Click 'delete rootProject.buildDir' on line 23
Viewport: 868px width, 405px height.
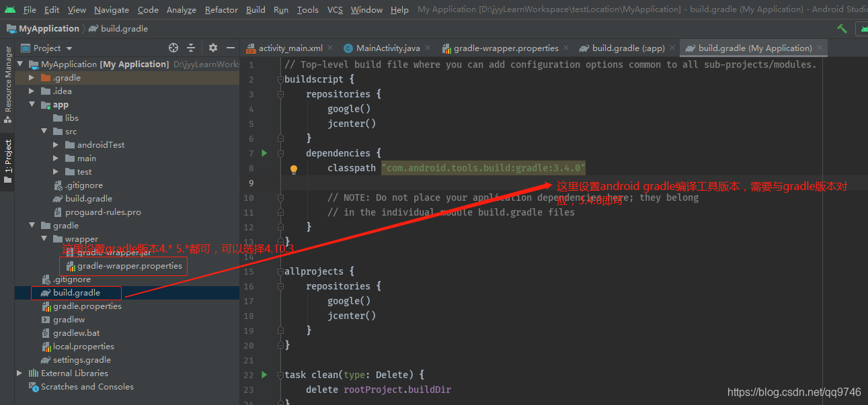(x=379, y=390)
